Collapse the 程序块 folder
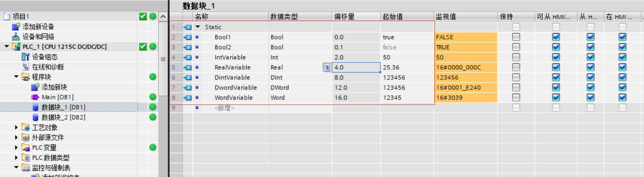This screenshot has height=177, width=644. click(16, 77)
